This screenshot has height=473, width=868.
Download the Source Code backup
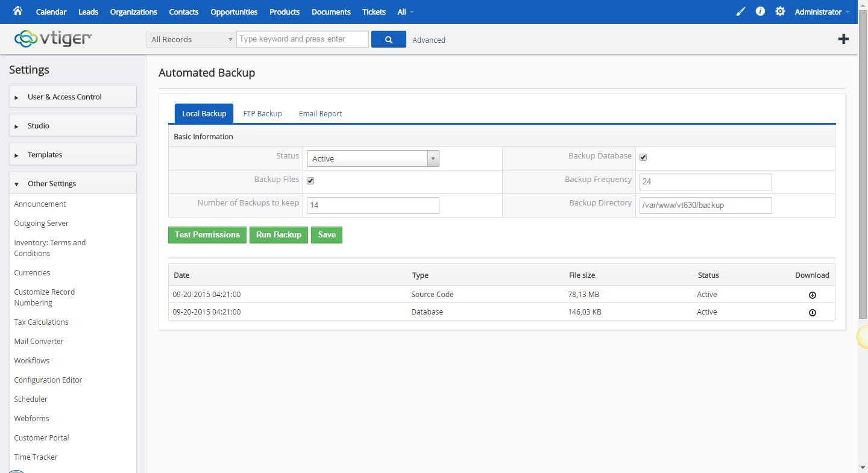(x=812, y=295)
